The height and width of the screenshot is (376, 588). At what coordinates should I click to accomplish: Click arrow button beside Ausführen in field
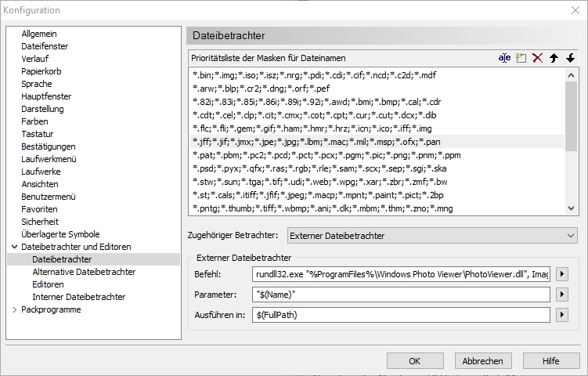coord(561,315)
